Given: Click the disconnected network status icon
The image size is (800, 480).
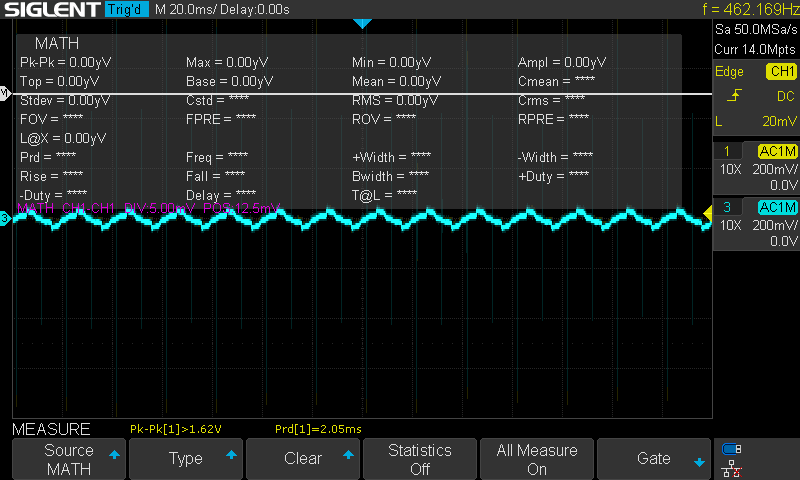Looking at the screenshot, I should click(x=732, y=469).
